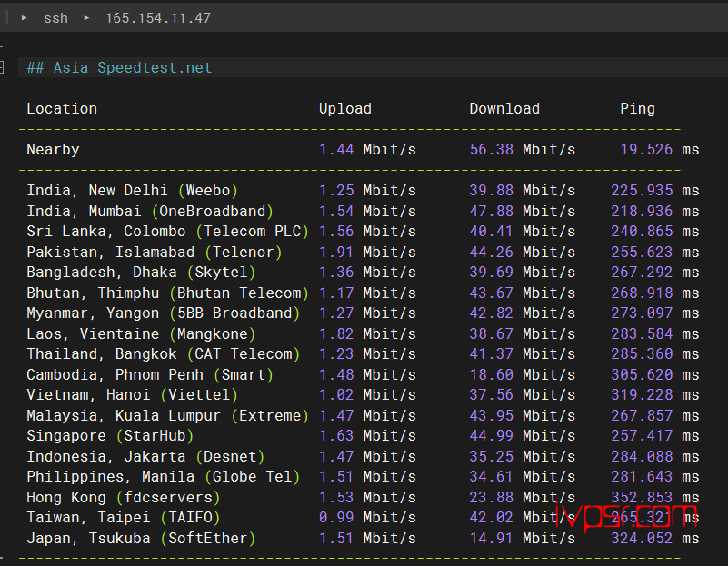This screenshot has height=566, width=728.
Task: Select 'Singapore (StarHub)' location
Action: pos(110,435)
